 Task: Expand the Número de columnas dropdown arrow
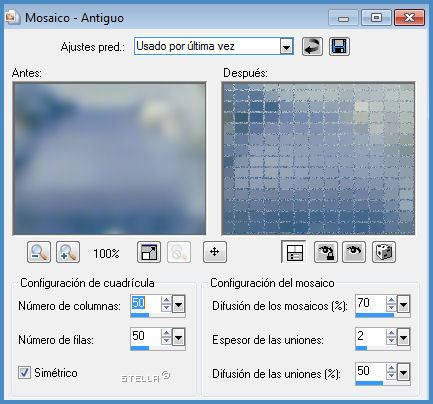tap(178, 304)
